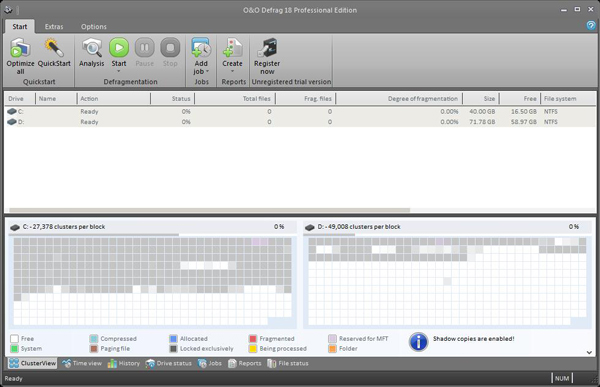Switch to the Start ribbon tab
Screen dimensions: 600x387
(20, 26)
